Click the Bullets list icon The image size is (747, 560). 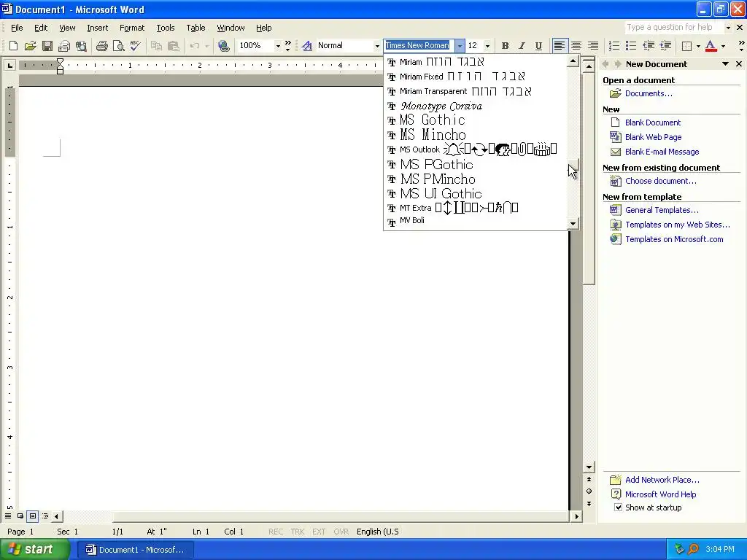pos(631,46)
